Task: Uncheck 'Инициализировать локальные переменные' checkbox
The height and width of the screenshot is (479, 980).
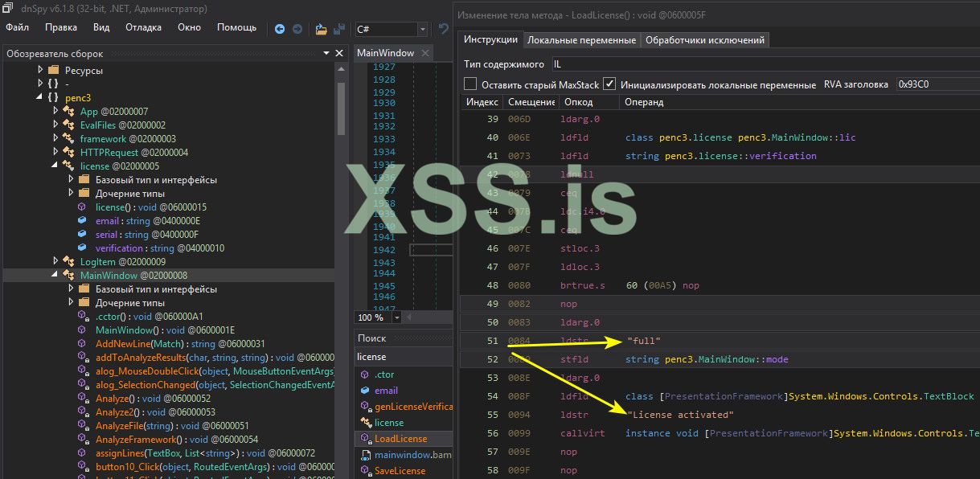Action: 609,84
